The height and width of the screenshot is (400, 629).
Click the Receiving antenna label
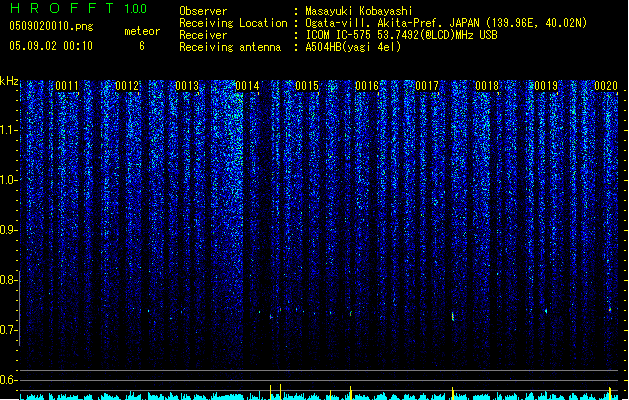click(x=230, y=47)
